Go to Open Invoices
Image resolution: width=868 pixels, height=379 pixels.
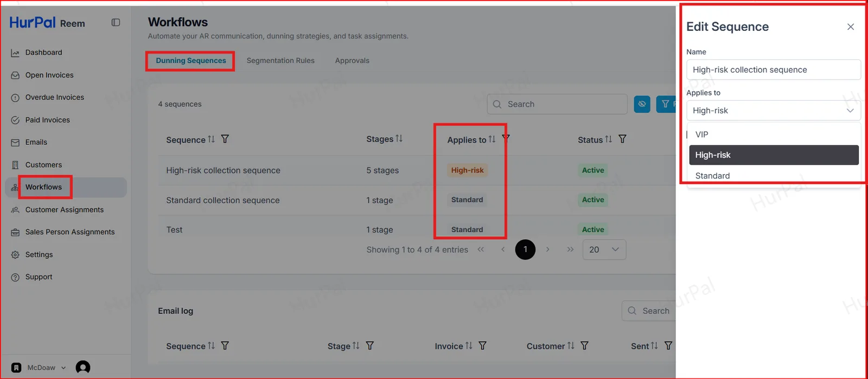pos(49,75)
